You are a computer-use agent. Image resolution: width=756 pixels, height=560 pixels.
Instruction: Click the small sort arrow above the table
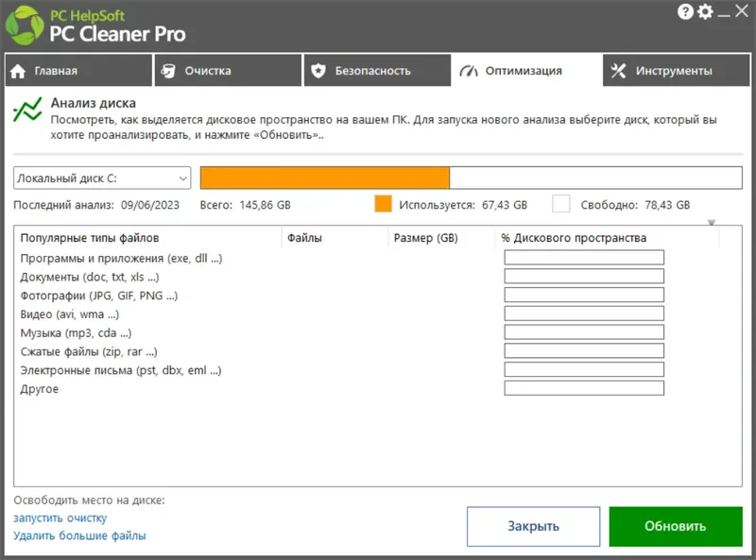(x=712, y=222)
